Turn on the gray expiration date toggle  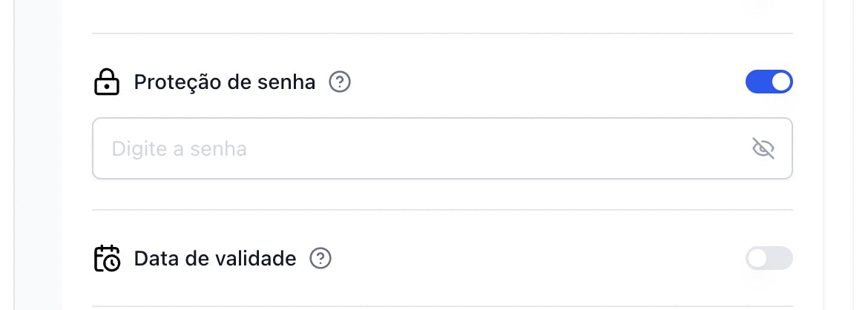769,258
